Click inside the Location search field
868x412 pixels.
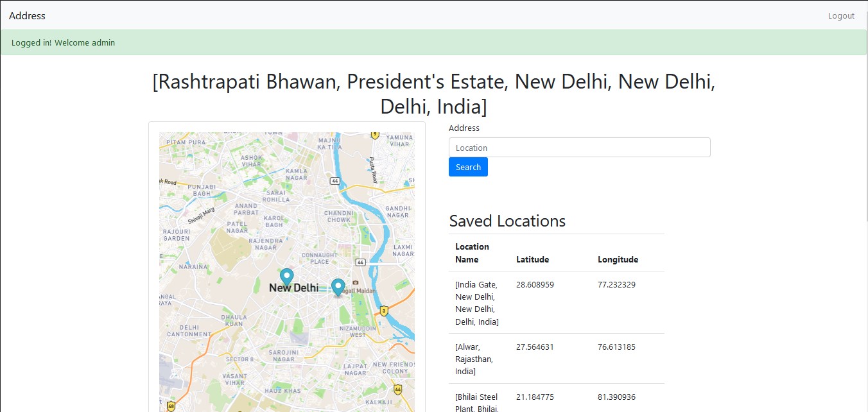579,147
